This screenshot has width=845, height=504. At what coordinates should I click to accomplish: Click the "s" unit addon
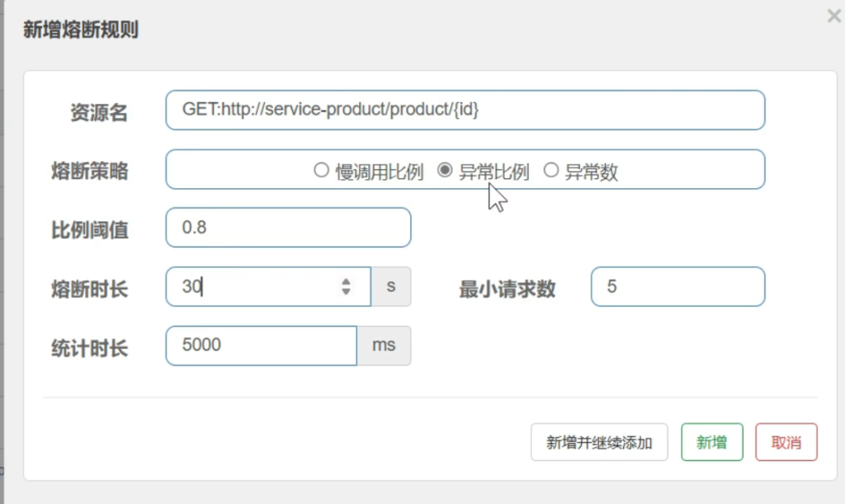click(391, 287)
